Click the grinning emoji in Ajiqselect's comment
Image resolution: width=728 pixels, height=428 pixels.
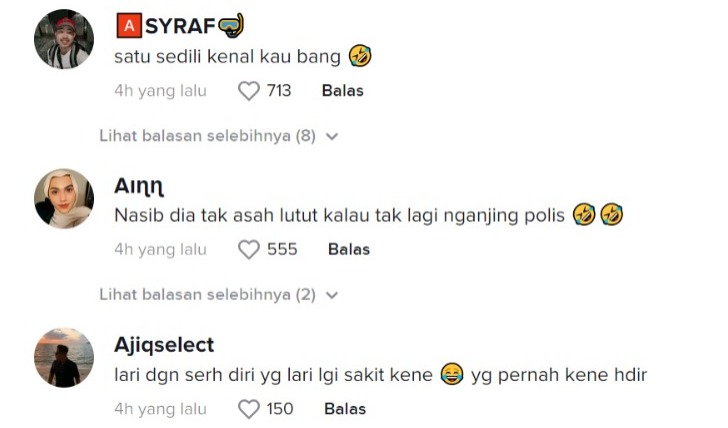tap(452, 375)
